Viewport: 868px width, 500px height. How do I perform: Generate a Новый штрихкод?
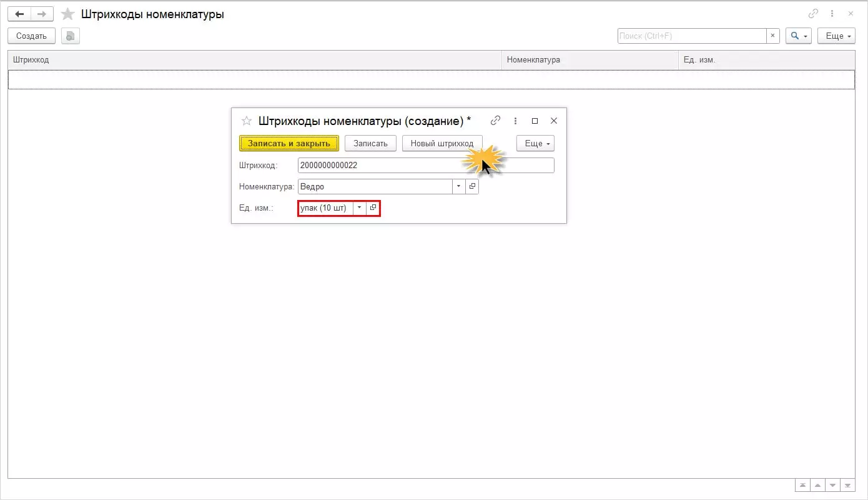pos(442,143)
